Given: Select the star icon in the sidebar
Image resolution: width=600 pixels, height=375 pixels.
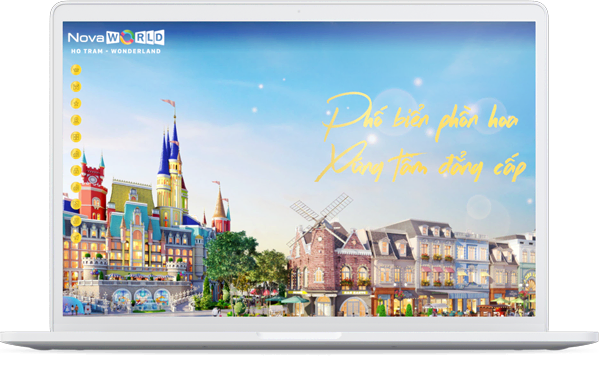Looking at the screenshot, I should tap(76, 103).
